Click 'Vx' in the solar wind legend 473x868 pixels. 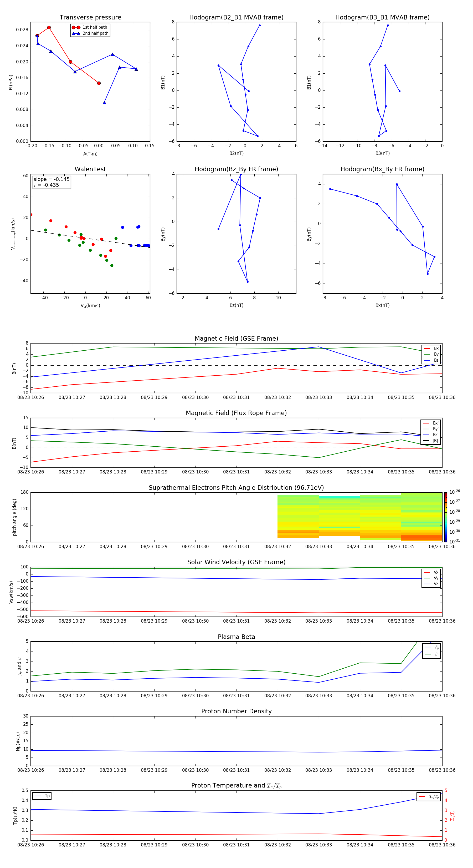436,572
